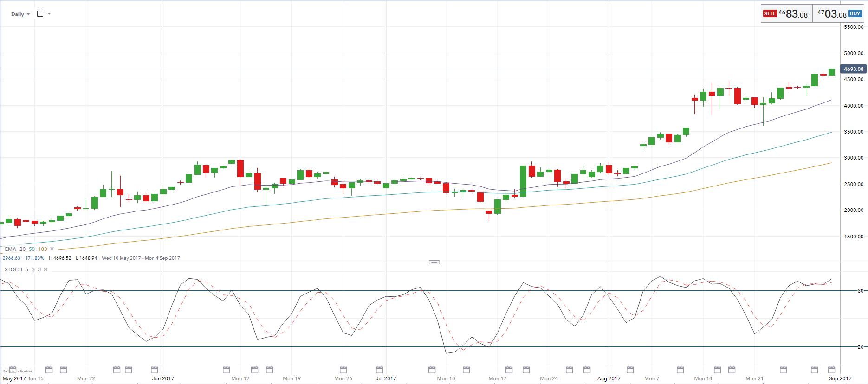Click the 5500.00 price axis label

click(854, 27)
